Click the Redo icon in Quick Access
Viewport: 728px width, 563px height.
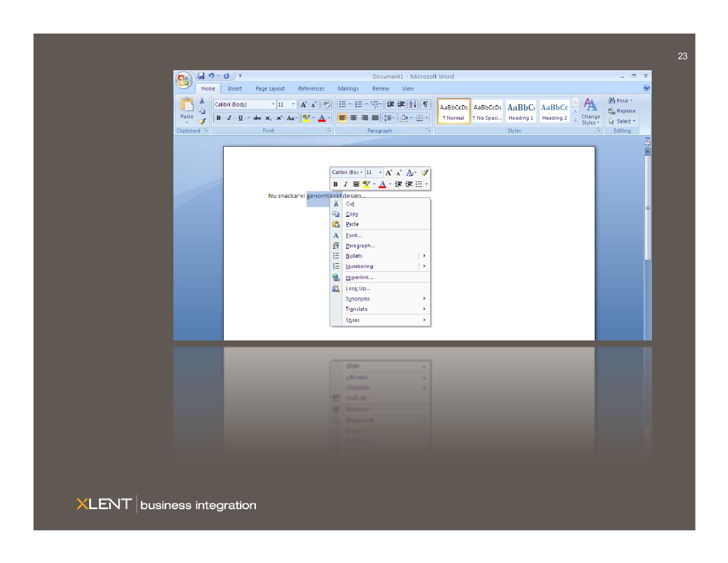(x=226, y=76)
